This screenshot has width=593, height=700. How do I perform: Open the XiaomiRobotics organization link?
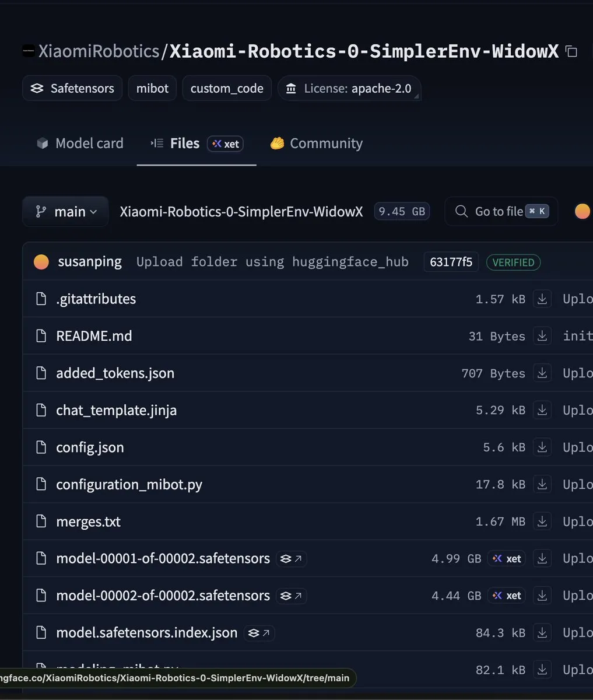pos(99,51)
